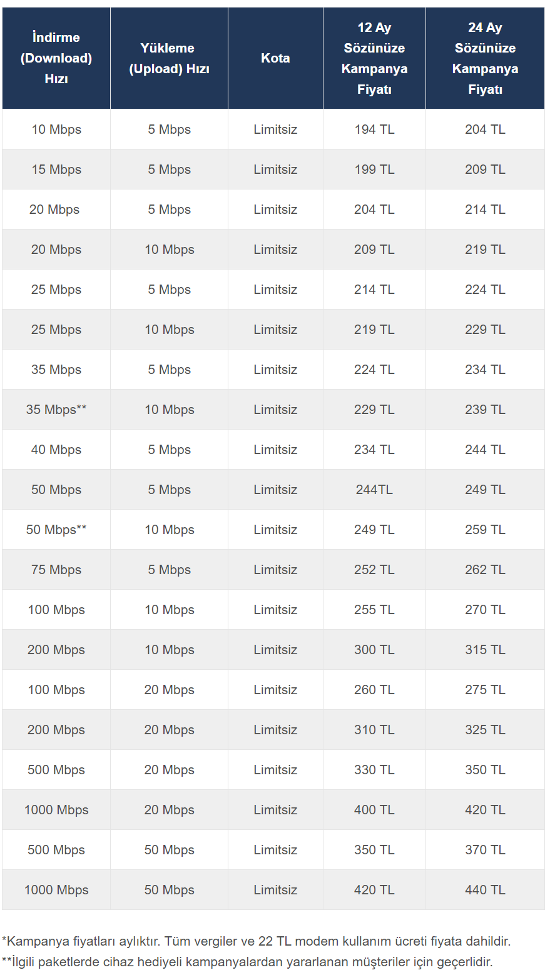Click the 400 TL price cell

(x=374, y=810)
